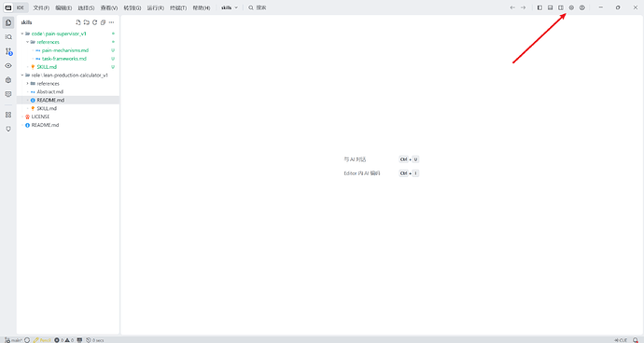
Task: Click the new folder icon in the skills header
Action: point(86,22)
